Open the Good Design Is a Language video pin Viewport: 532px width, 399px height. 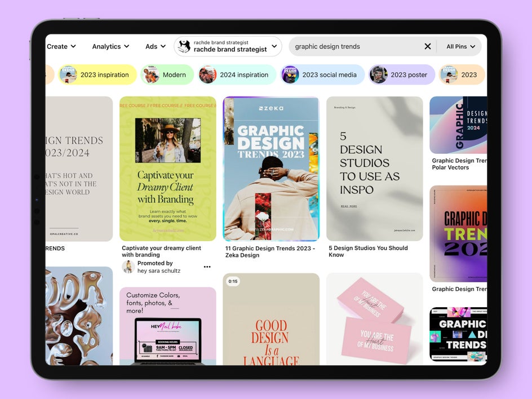[x=271, y=320]
